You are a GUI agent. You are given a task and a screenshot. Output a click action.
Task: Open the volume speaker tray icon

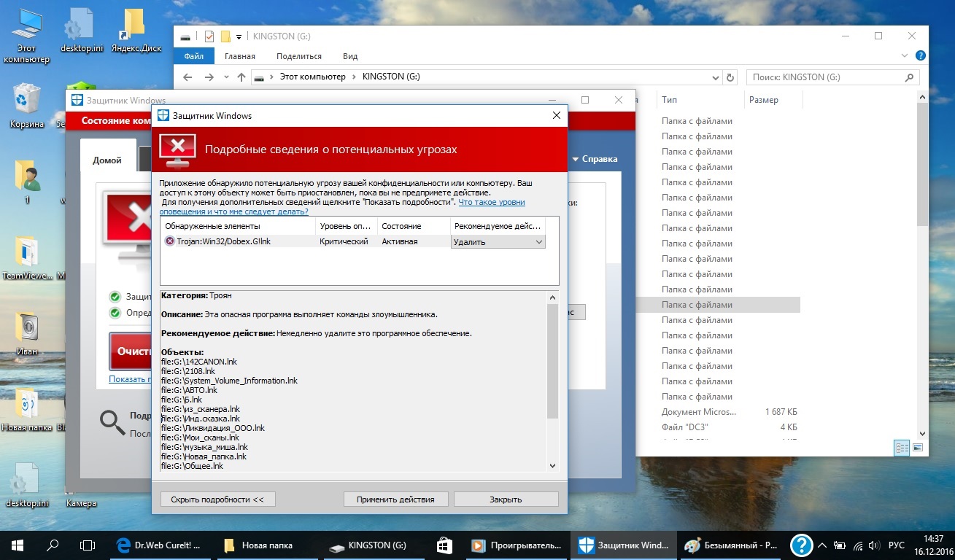(874, 545)
